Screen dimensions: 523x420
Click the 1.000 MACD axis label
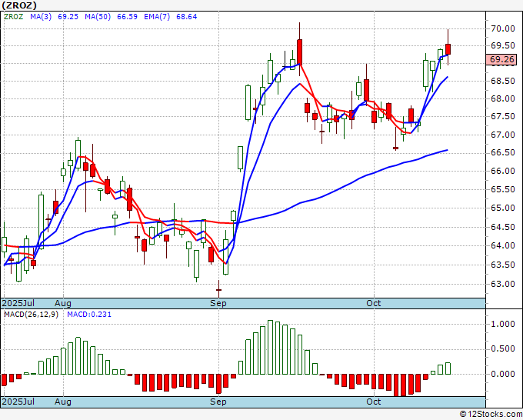point(503,325)
